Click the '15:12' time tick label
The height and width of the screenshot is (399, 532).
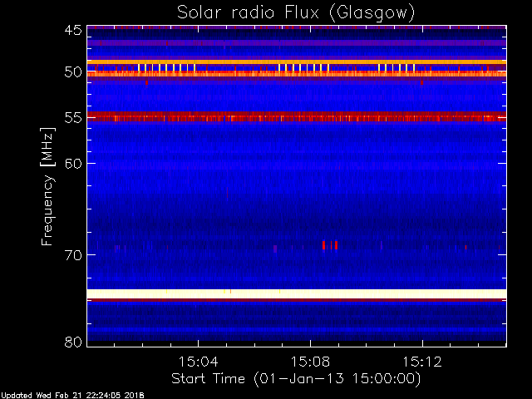point(422,362)
